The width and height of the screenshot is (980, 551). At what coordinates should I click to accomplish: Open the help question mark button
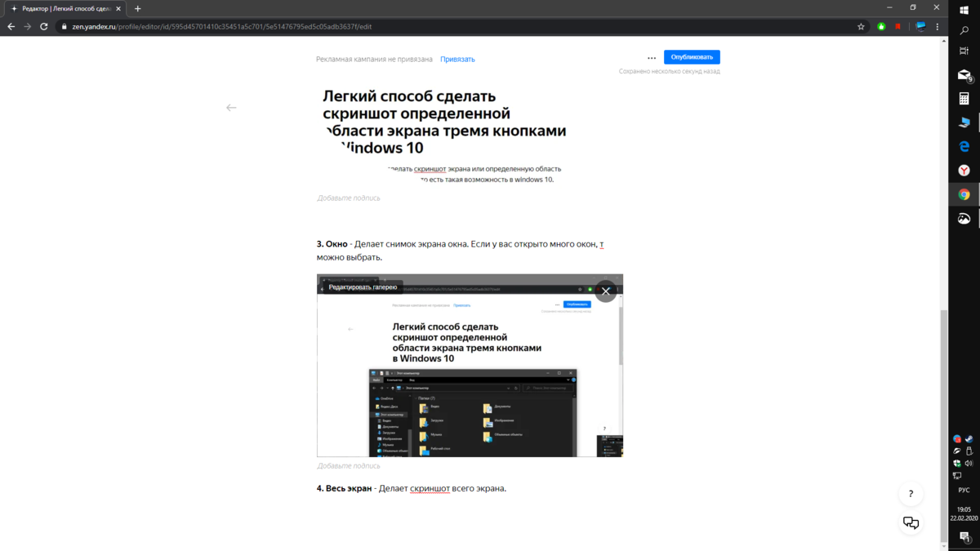[x=911, y=494]
